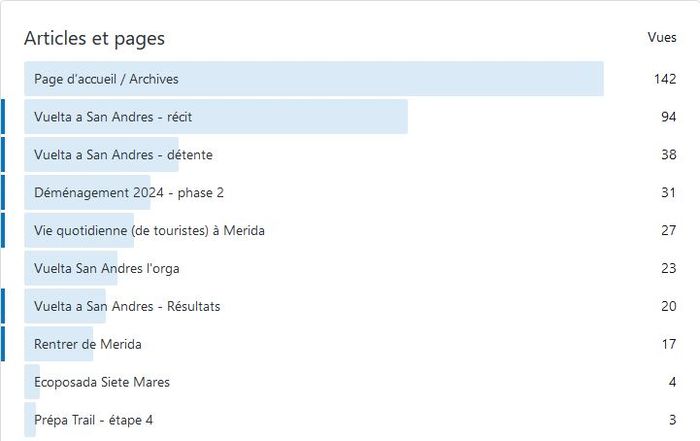Open "Déménagement 2024 - phase 2" article
The height and width of the screenshot is (441, 700).
coord(129,193)
